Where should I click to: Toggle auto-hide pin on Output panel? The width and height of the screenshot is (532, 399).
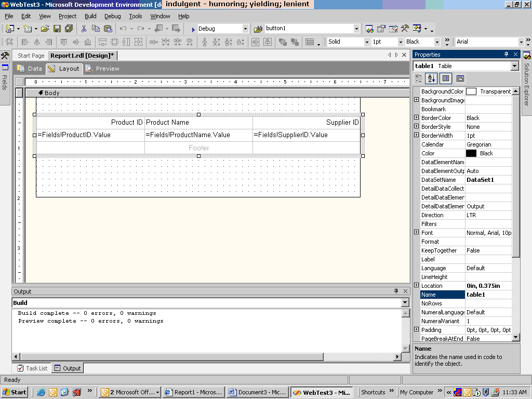(396, 291)
